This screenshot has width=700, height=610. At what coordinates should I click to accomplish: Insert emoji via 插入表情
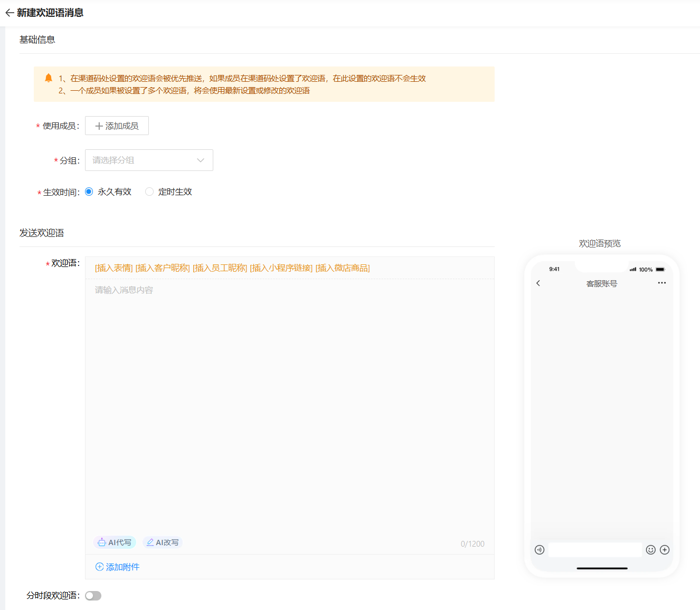[x=113, y=268]
